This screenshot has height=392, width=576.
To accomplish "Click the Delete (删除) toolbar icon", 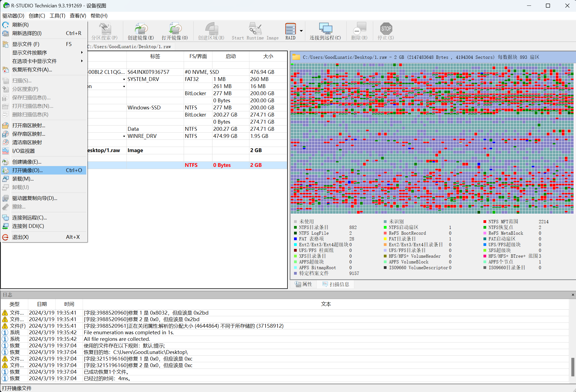I will [359, 31].
